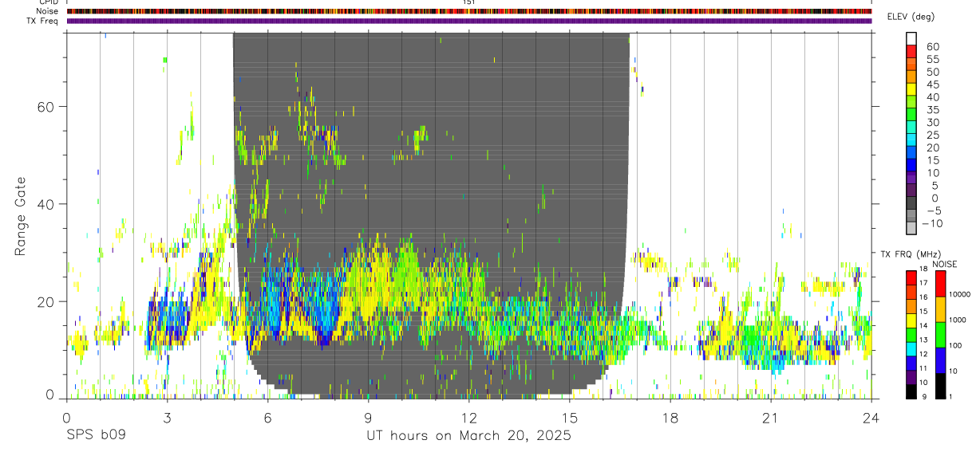Click the light gray -10 elevation swatch
This screenshot has height=452, width=980.
[x=911, y=227]
